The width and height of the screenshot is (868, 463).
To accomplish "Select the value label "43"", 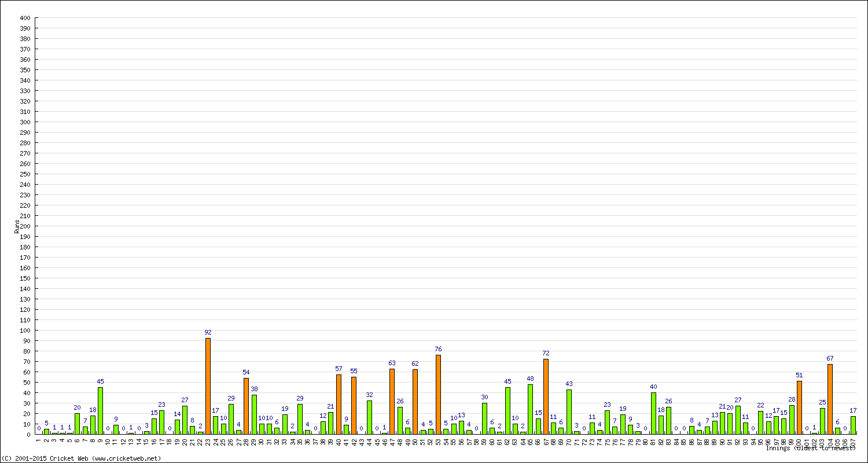I will 569,384.
